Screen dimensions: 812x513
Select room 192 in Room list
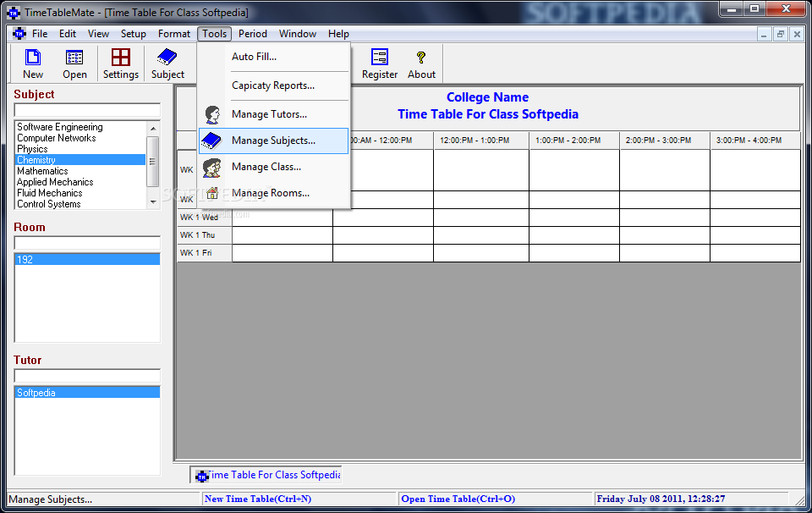87,260
